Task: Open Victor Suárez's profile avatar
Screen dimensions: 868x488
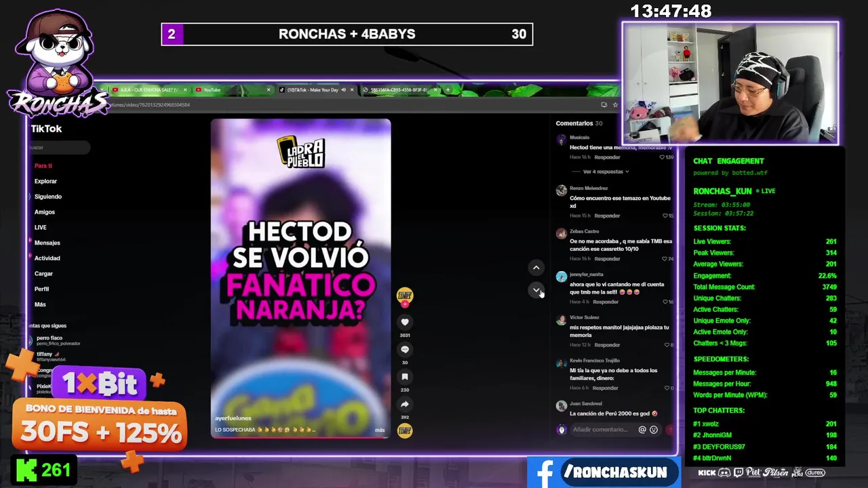Action: tap(561, 320)
